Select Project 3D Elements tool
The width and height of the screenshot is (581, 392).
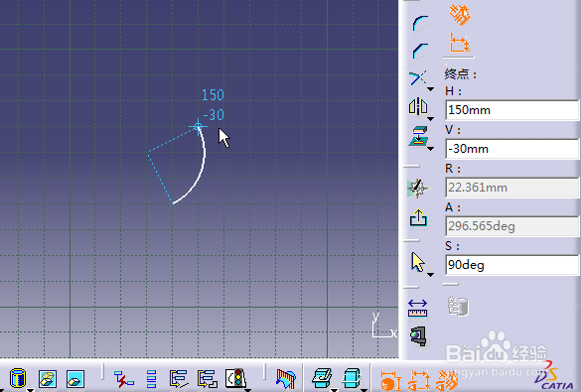pos(418,136)
